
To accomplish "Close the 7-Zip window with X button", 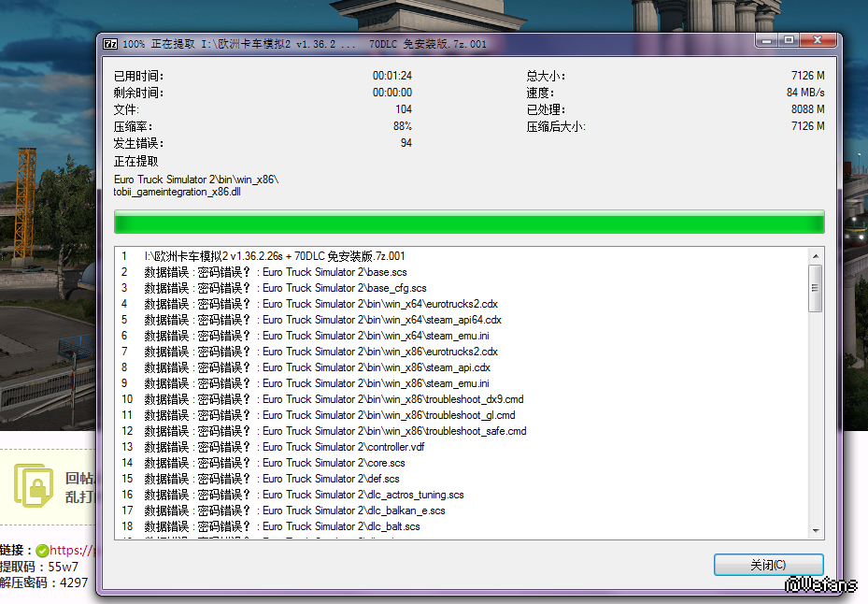I will (x=818, y=40).
